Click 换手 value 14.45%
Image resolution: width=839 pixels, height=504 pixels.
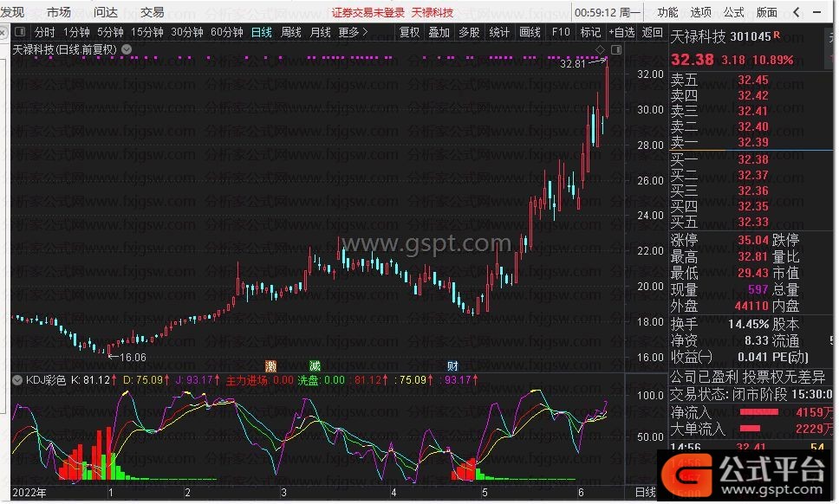click(x=748, y=325)
